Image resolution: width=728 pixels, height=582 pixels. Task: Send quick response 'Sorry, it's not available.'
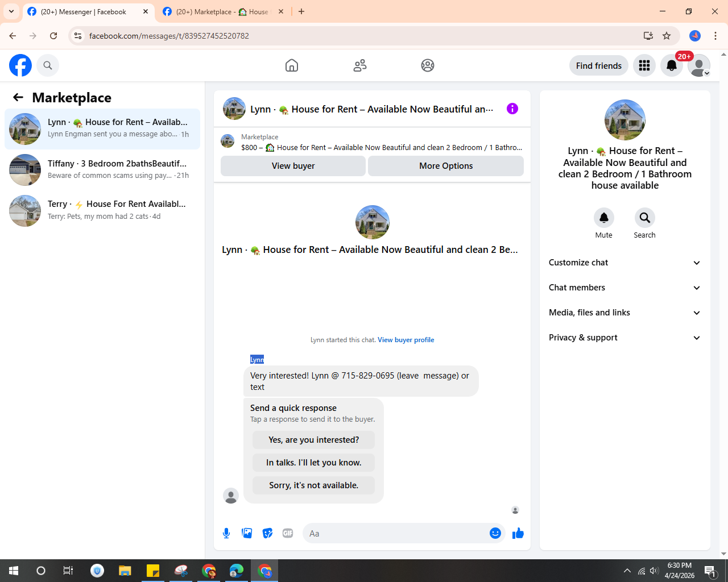(x=314, y=485)
